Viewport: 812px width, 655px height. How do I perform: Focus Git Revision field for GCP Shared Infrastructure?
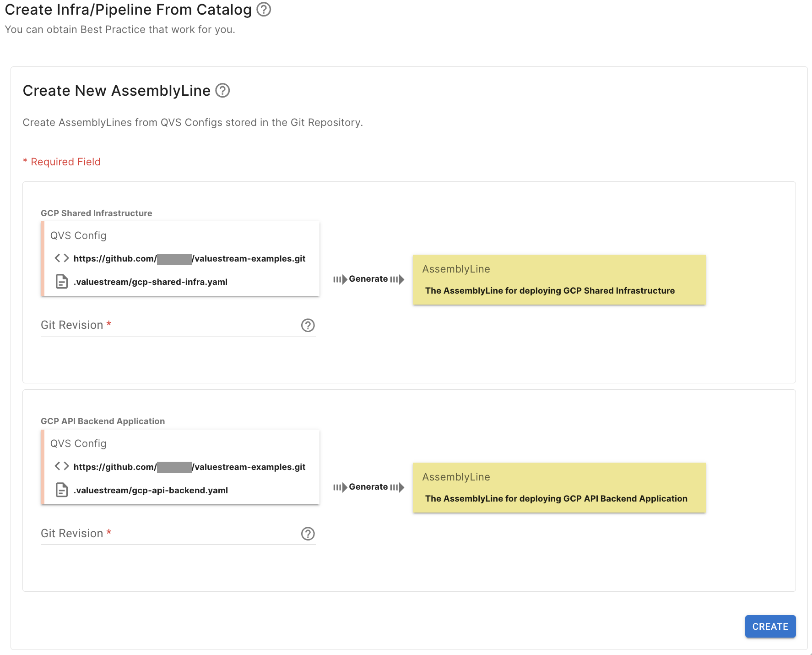pyautogui.click(x=169, y=326)
